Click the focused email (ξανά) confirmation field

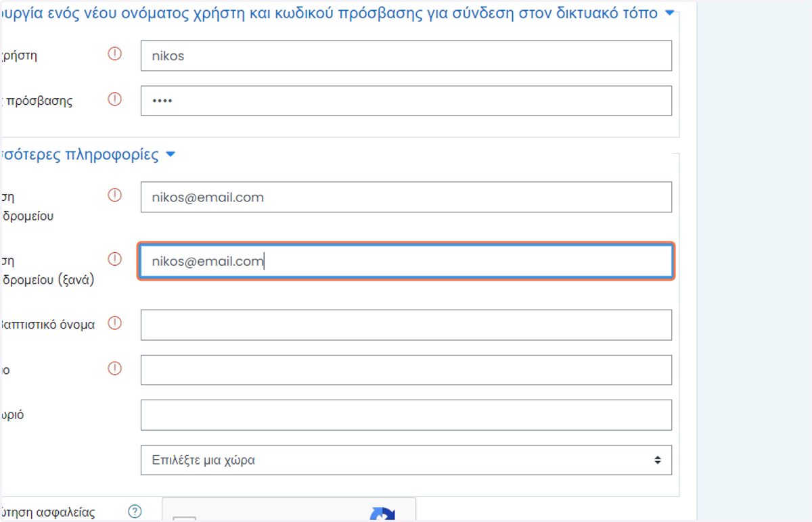coord(406,261)
